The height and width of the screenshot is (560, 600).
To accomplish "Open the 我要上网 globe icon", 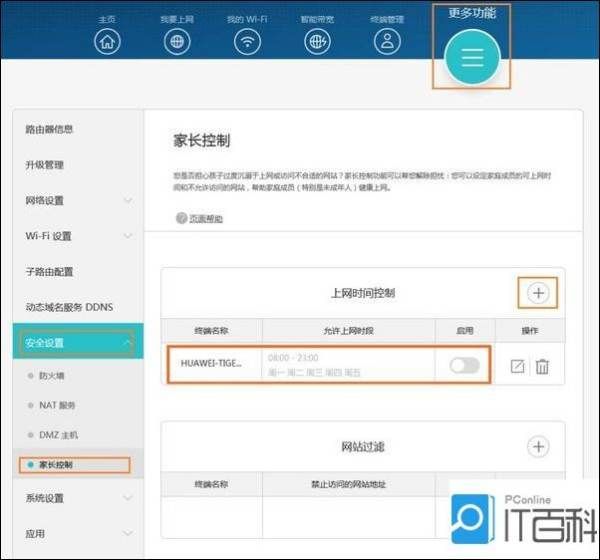I will [x=177, y=41].
